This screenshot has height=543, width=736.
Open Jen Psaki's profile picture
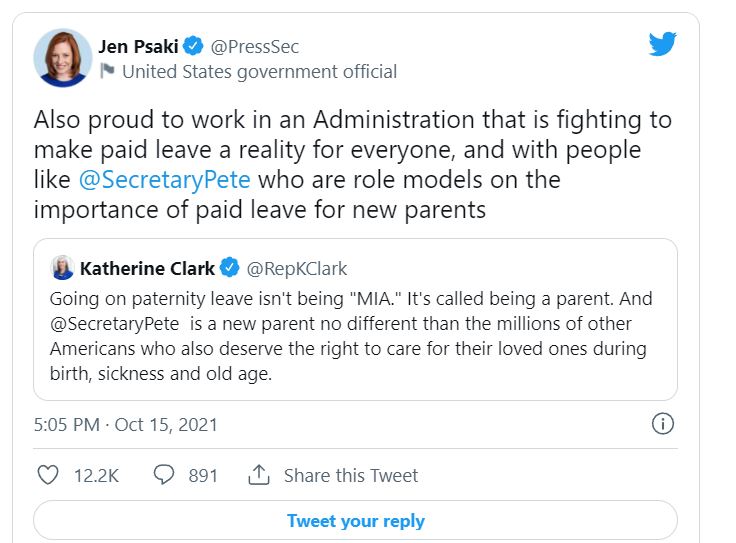click(63, 58)
